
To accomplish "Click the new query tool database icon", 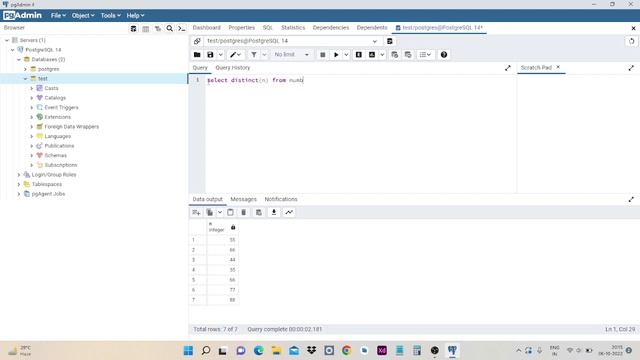I will click(390, 41).
